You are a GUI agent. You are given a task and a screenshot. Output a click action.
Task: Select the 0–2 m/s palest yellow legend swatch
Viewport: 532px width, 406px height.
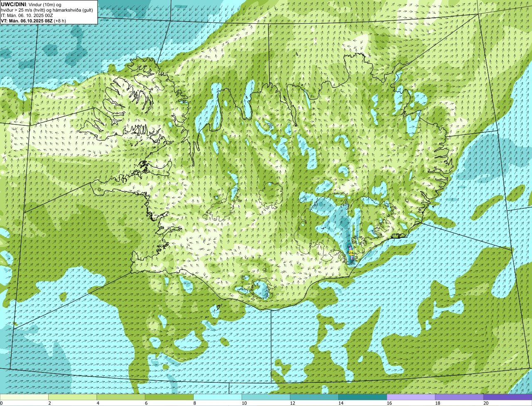(24, 397)
